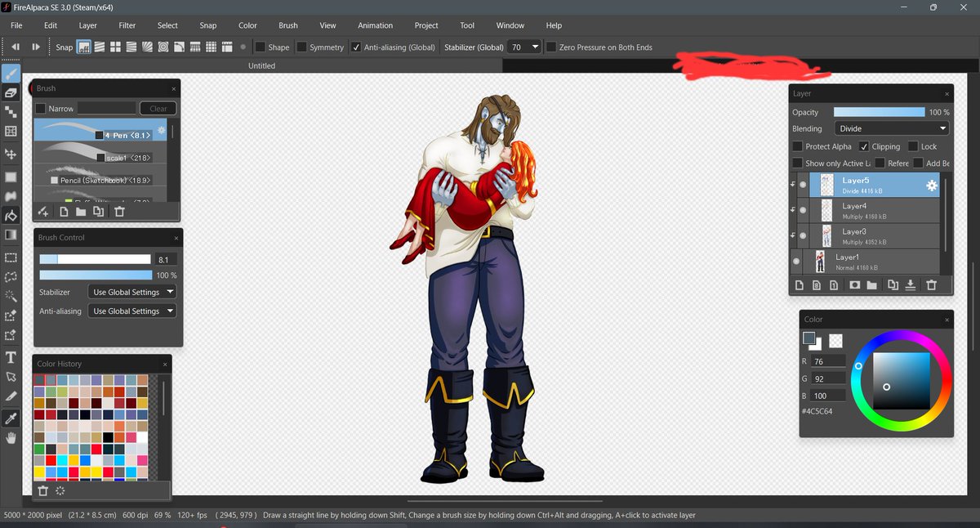Delete layer using Layer panel trash icon
The width and height of the screenshot is (980, 528).
[x=931, y=285]
